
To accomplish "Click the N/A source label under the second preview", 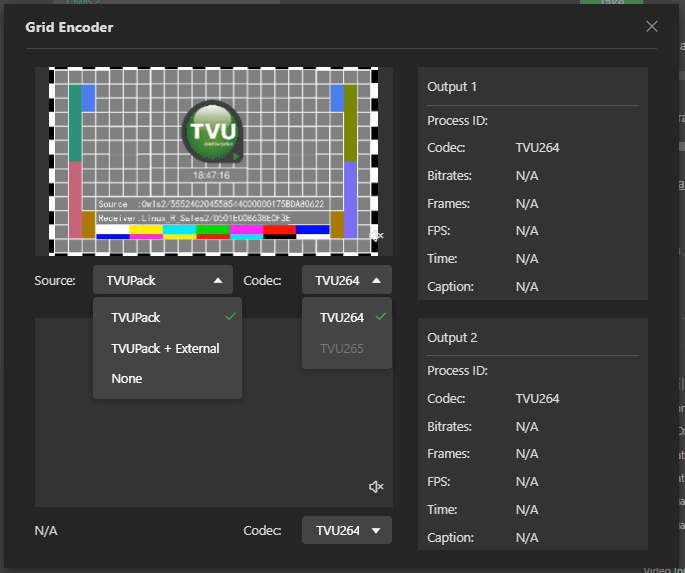I will 46,531.
